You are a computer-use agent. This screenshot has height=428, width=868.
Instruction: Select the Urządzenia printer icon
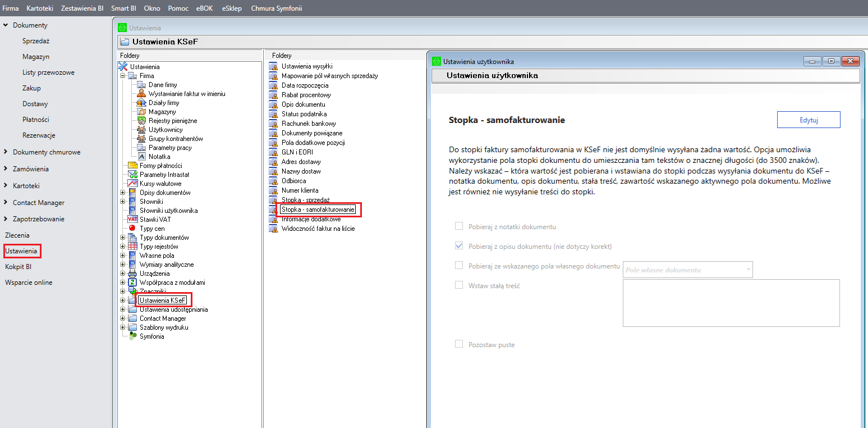[x=132, y=274]
